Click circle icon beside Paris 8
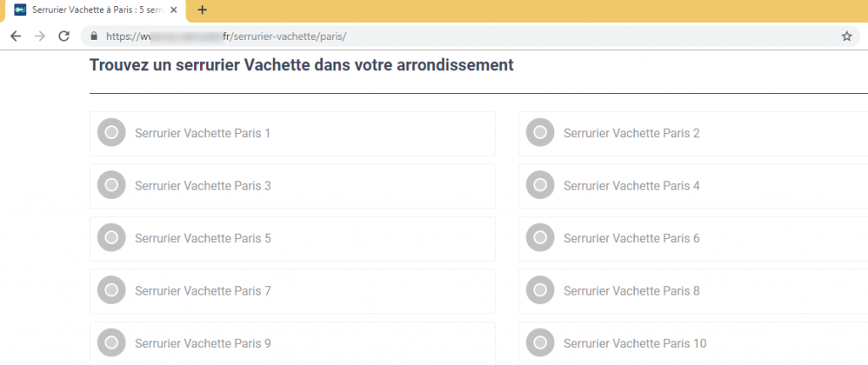This screenshot has height=365, width=868. tap(540, 290)
